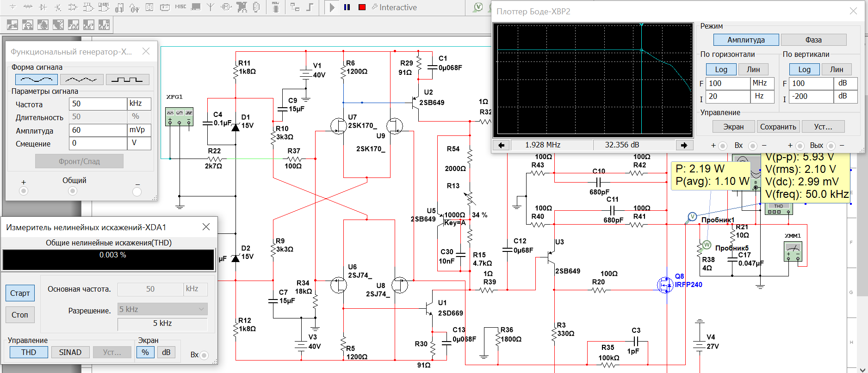The width and height of the screenshot is (868, 373).
Task: Click Bode vertical I field -200
Action: coord(812,96)
